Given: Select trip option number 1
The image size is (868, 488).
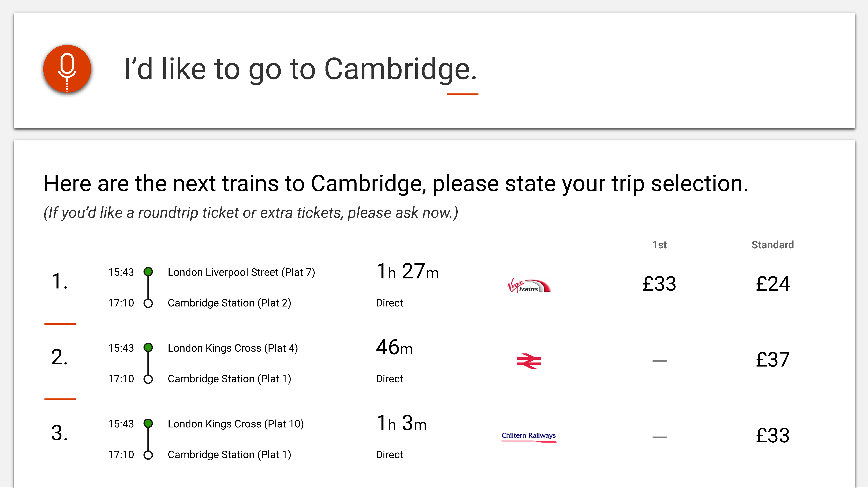Looking at the screenshot, I should pyautogui.click(x=60, y=281).
